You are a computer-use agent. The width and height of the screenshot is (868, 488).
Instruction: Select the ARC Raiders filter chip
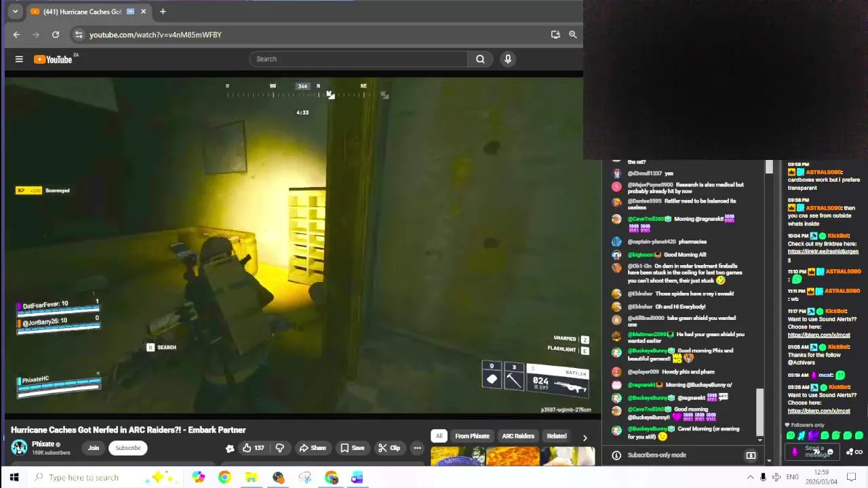coord(518,436)
